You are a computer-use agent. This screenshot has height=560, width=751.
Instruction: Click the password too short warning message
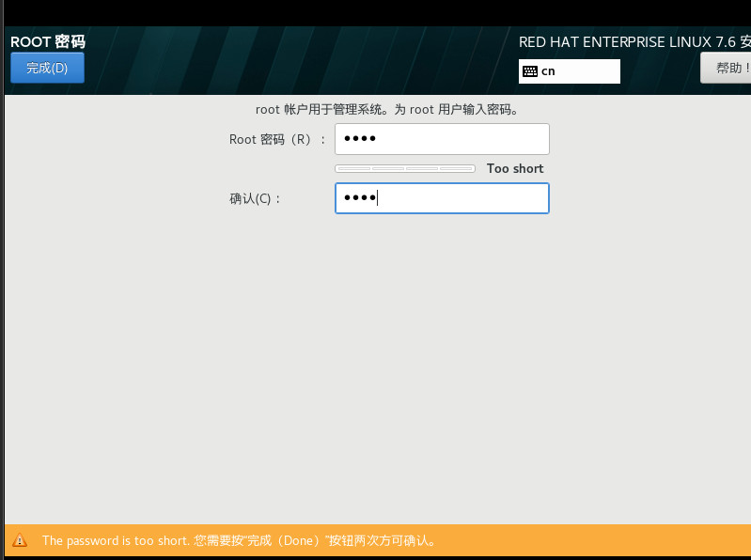pyautogui.click(x=239, y=540)
